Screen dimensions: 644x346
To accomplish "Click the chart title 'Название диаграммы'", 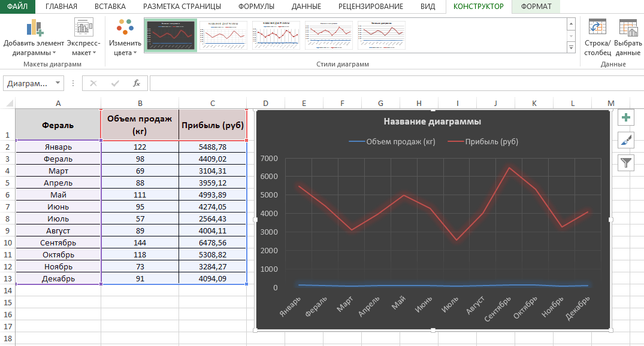I will click(432, 122).
